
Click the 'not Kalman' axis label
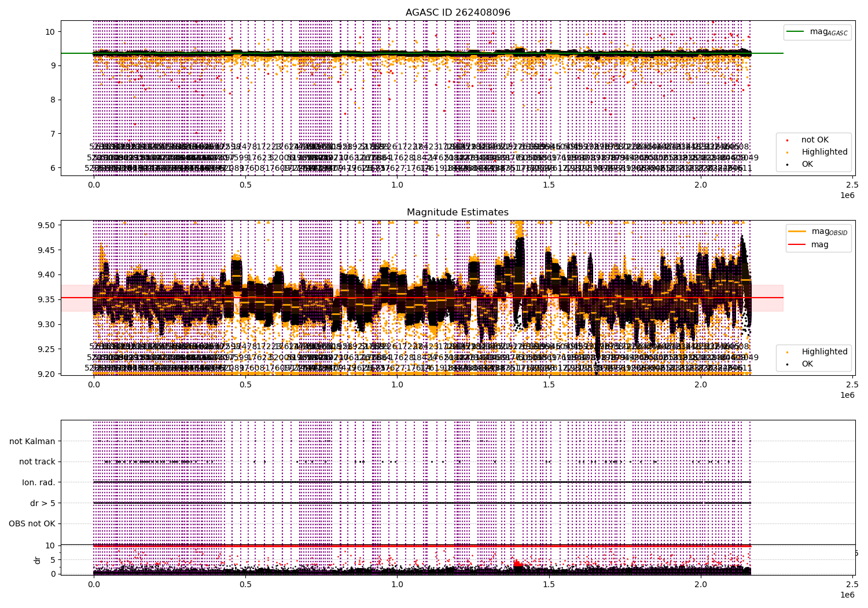[x=32, y=441]
